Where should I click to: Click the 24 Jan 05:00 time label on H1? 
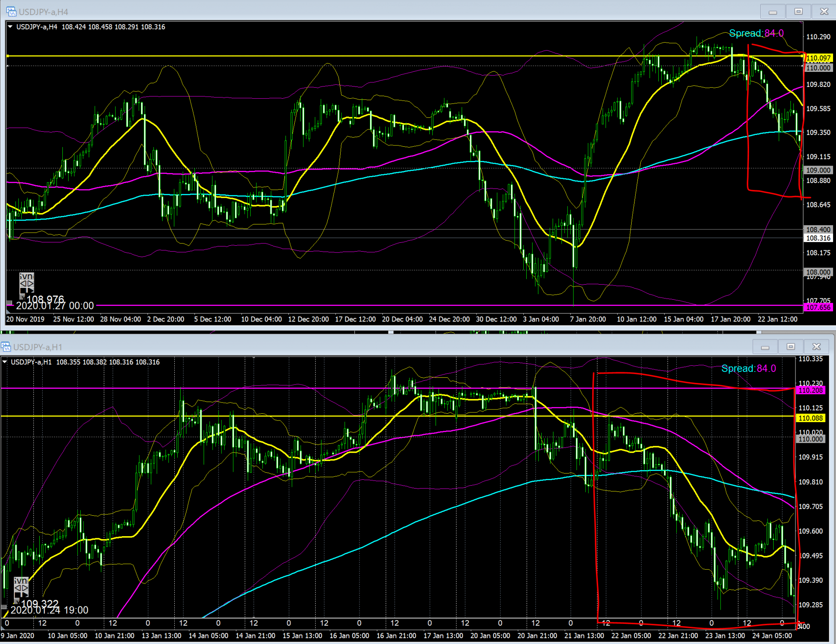point(772,636)
